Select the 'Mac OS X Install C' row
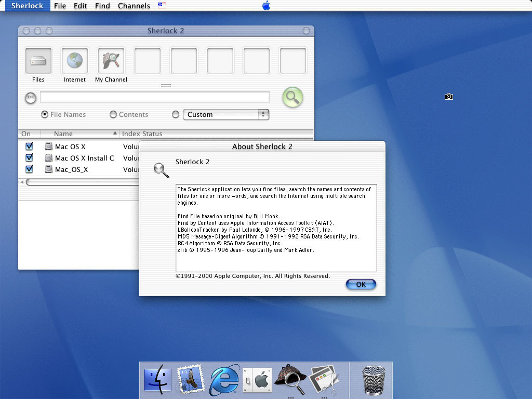 (x=79, y=158)
